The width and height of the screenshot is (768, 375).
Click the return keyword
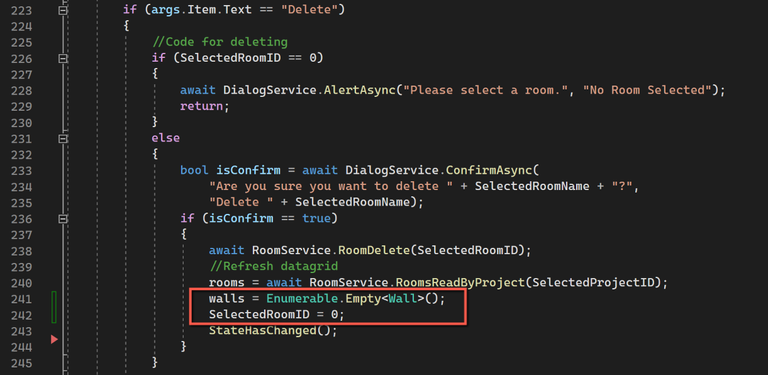click(202, 106)
